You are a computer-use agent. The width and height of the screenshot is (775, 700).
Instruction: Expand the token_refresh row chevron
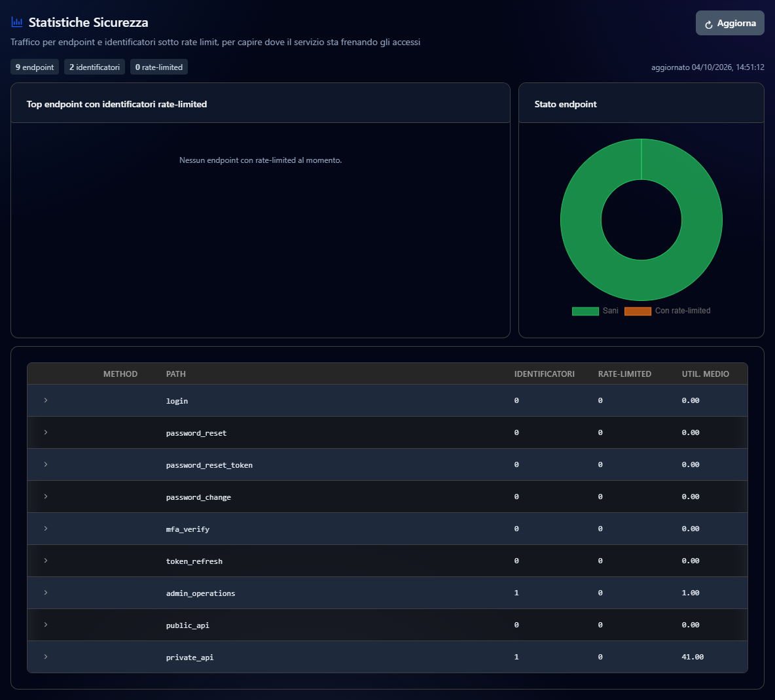pyautogui.click(x=45, y=561)
